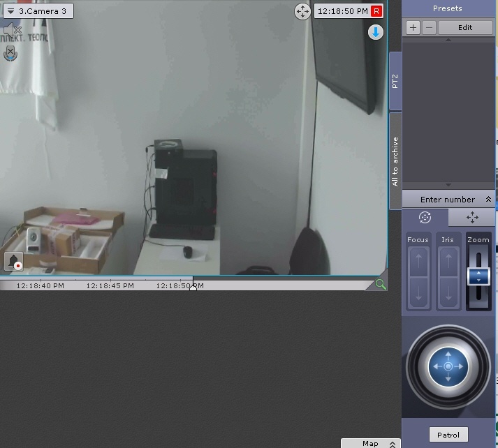Add a new preset with plus button
Screen dimensions: 498x448
tap(413, 27)
